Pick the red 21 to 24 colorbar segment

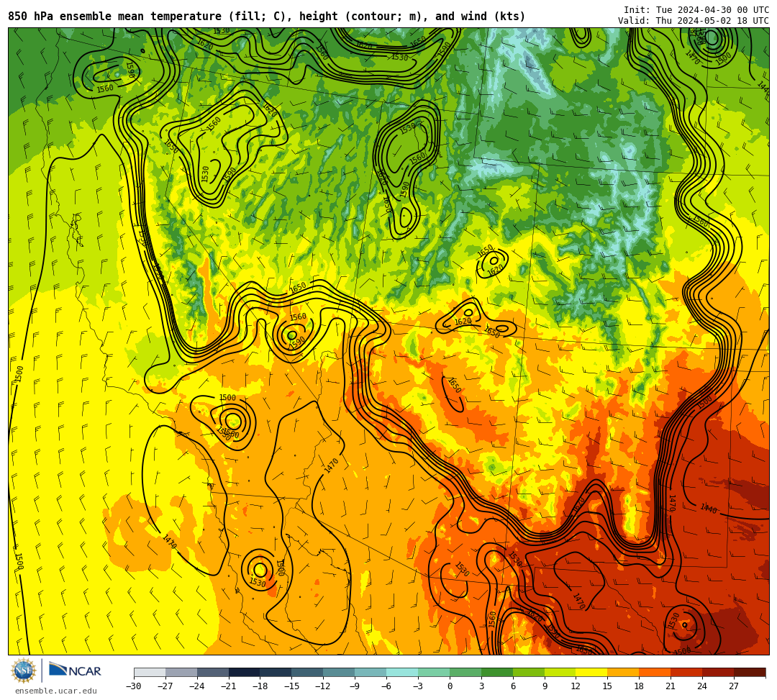[x=686, y=672]
